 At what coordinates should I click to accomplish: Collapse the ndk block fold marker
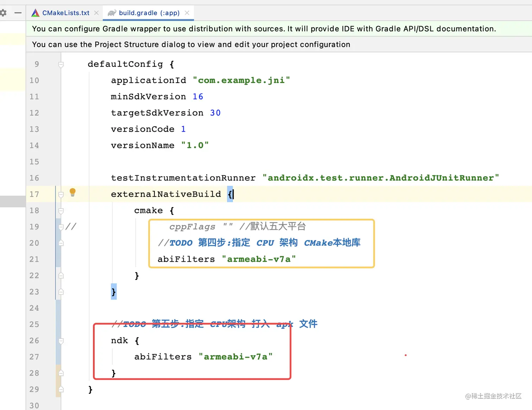coord(61,341)
